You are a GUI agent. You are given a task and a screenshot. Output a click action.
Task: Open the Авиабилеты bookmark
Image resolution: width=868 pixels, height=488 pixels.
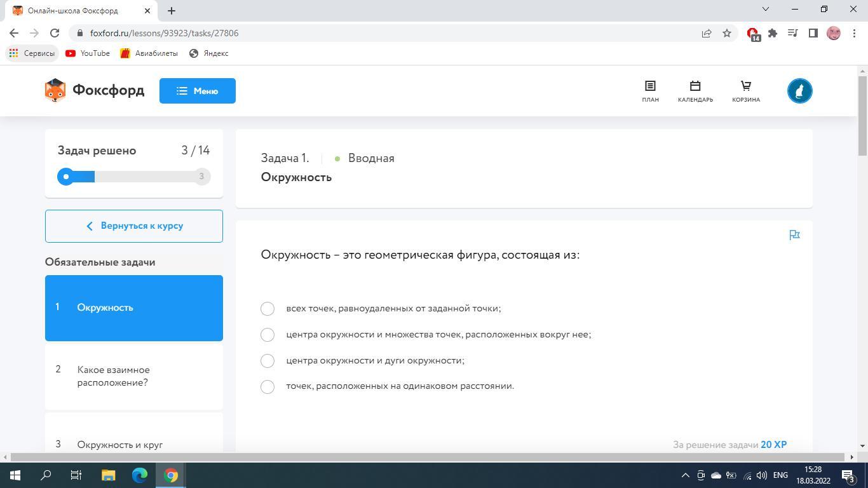pyautogui.click(x=149, y=53)
